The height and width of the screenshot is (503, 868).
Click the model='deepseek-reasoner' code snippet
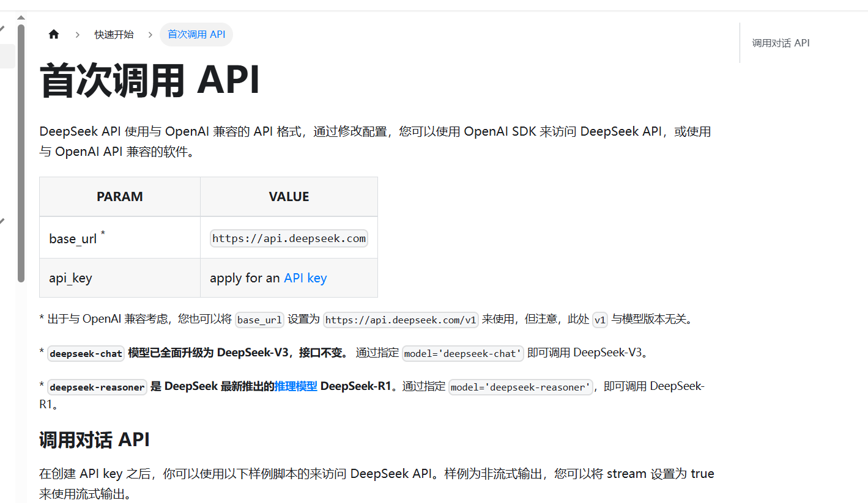pyautogui.click(x=521, y=387)
